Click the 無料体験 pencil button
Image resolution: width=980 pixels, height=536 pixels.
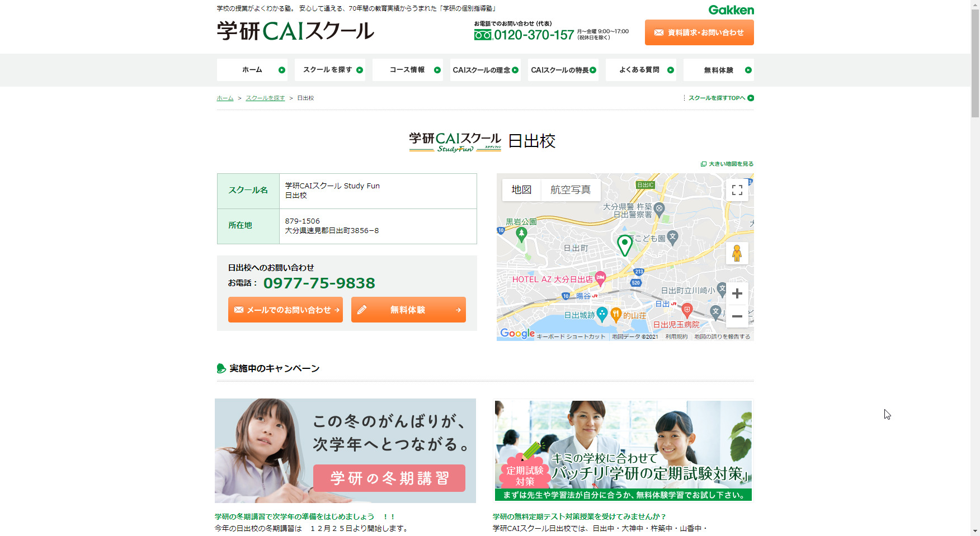tap(408, 310)
